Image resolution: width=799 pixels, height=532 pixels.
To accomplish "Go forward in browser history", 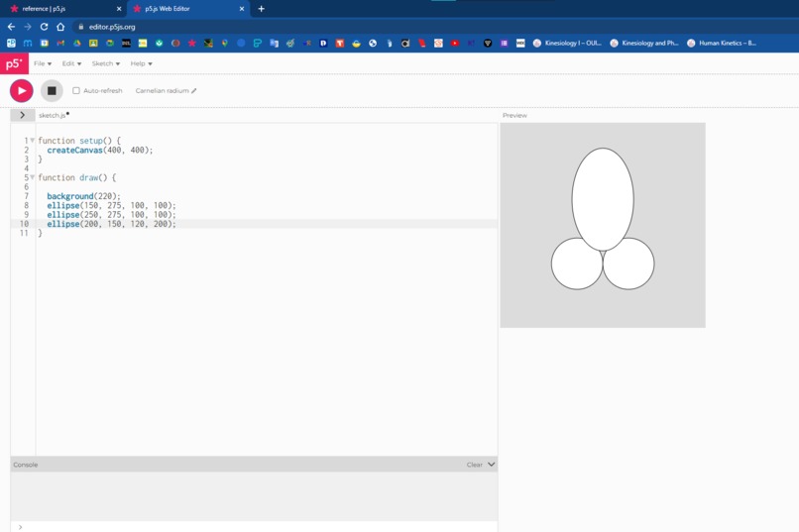I will coord(28,27).
